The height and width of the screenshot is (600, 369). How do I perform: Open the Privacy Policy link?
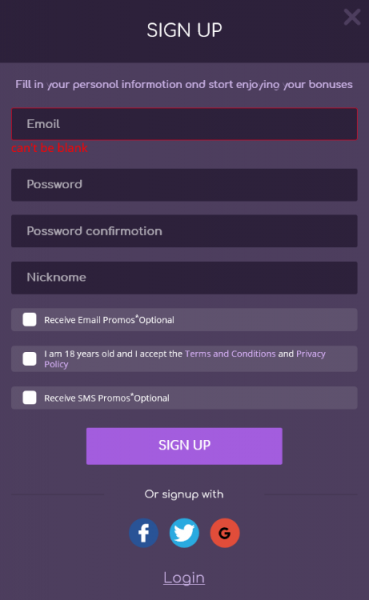pos(311,354)
